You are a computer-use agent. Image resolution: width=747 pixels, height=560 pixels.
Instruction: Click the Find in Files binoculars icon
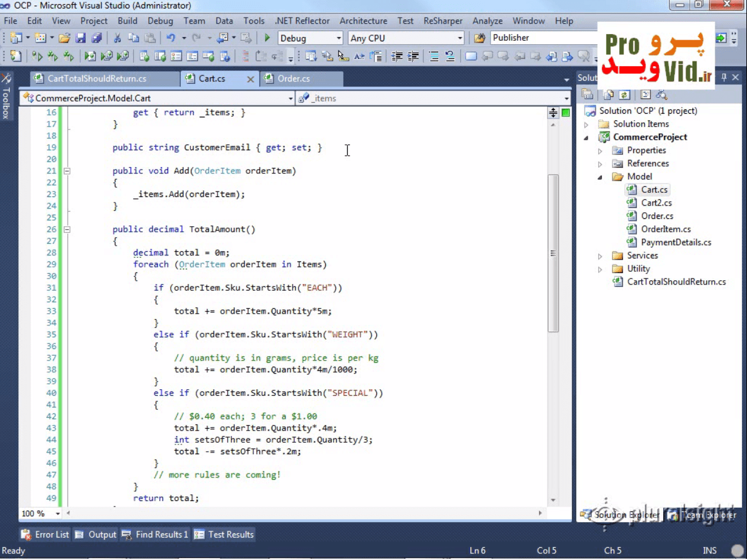click(x=480, y=38)
